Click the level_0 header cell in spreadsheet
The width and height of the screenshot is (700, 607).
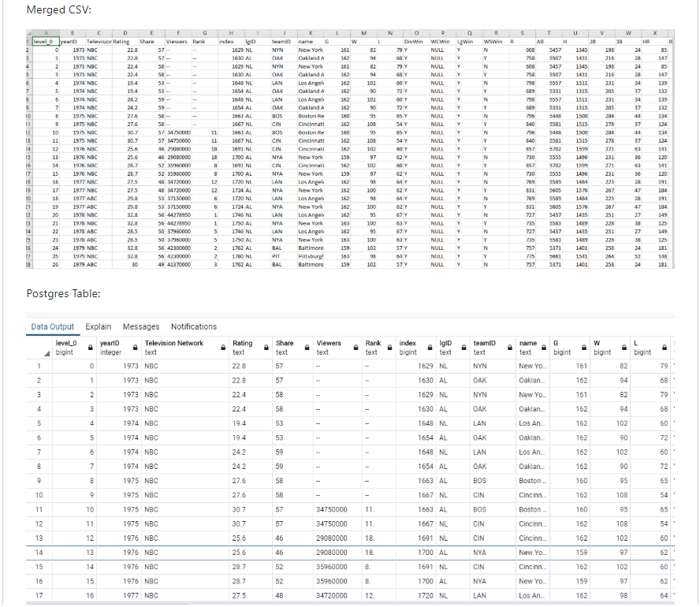46,42
